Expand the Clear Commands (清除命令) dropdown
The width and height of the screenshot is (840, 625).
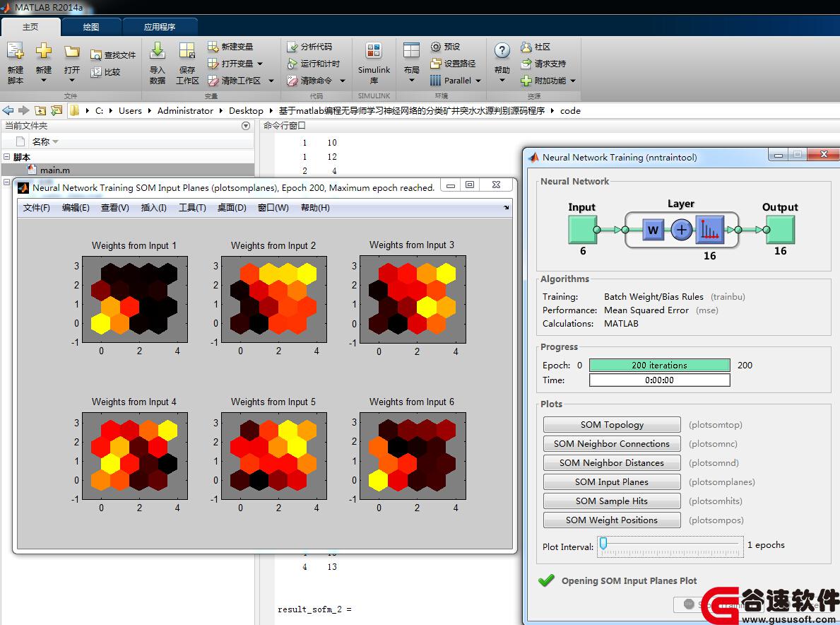point(343,81)
